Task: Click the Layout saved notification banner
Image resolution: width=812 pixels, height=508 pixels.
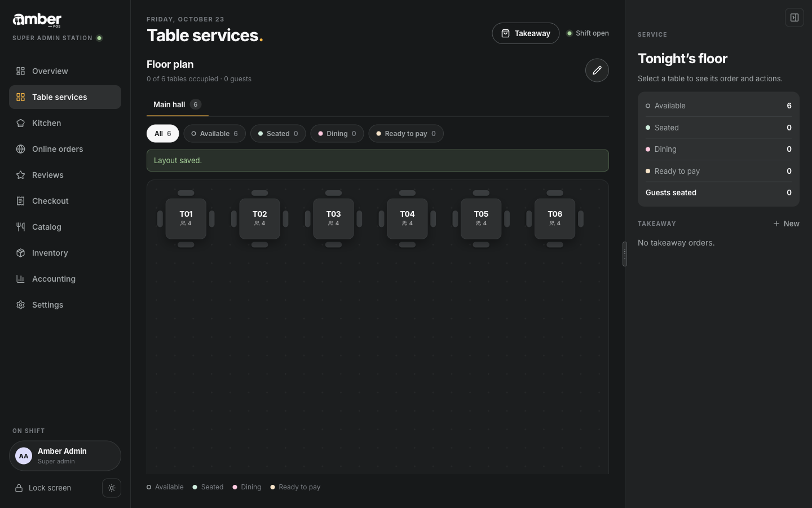Action: (378, 160)
